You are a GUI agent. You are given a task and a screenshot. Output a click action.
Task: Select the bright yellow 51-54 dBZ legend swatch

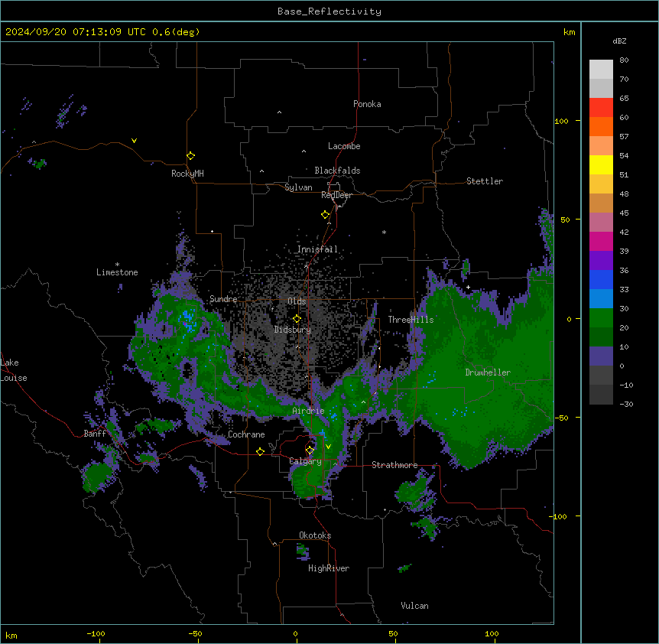click(601, 164)
